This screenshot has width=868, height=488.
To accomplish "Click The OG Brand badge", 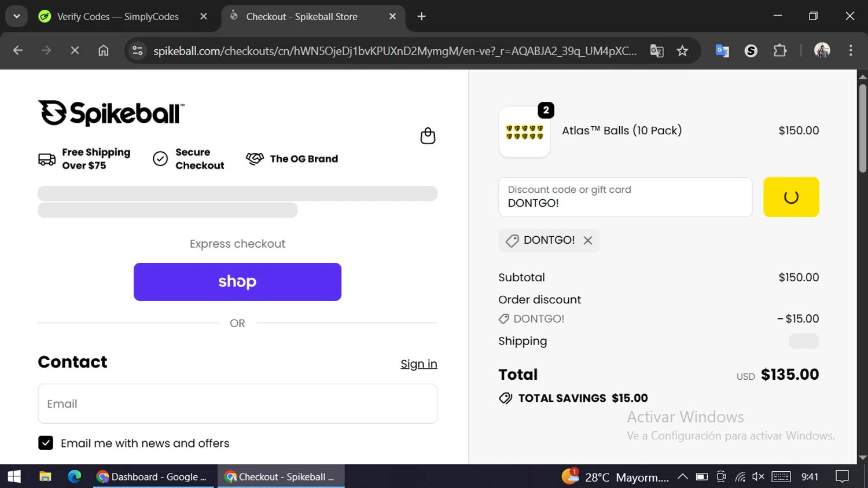I will (x=292, y=159).
